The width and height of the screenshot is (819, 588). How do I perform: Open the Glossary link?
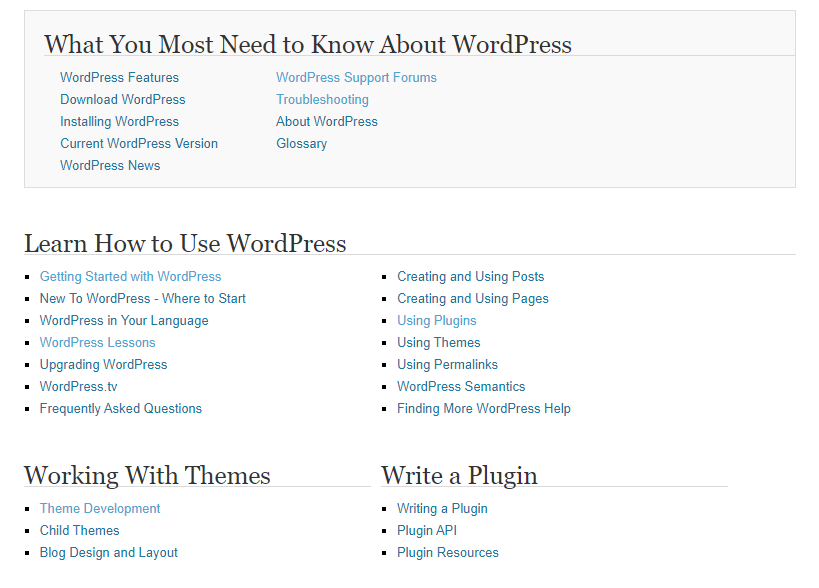click(x=301, y=143)
